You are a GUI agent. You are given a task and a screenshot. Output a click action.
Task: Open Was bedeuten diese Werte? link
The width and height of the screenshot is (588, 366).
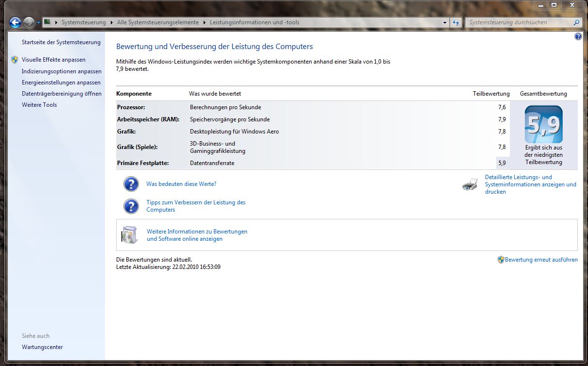[181, 184]
